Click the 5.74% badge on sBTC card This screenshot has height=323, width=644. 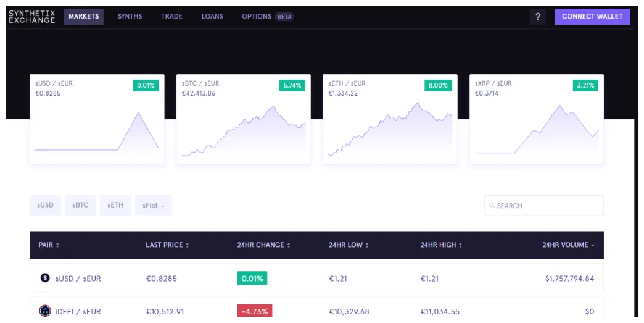pos(292,85)
